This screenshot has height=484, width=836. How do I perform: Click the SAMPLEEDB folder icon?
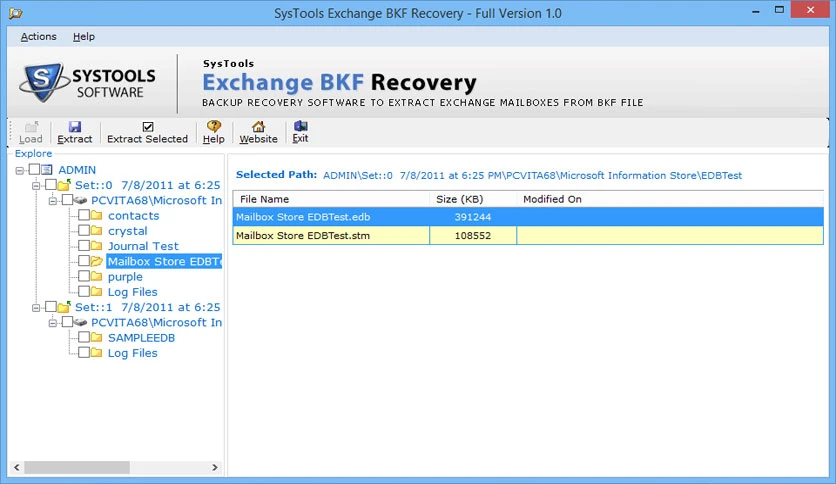point(97,337)
